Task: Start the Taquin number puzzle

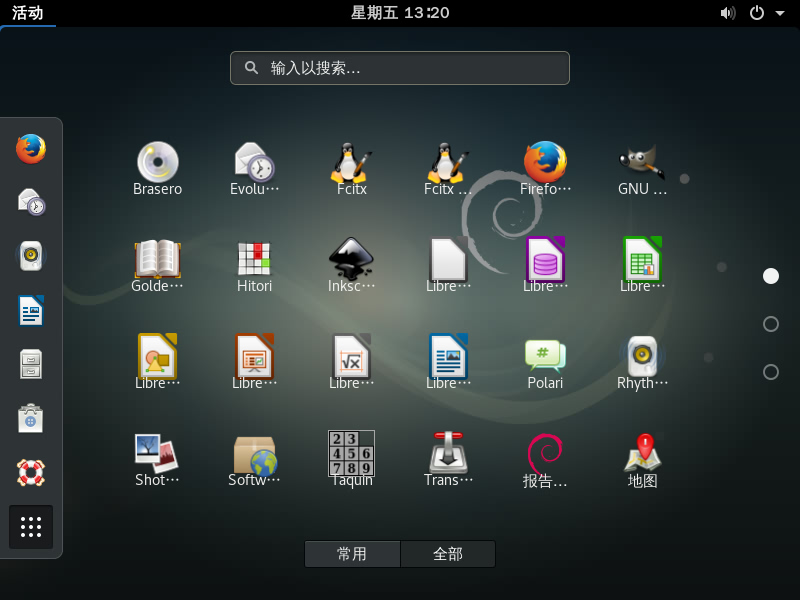Action: coord(352,459)
